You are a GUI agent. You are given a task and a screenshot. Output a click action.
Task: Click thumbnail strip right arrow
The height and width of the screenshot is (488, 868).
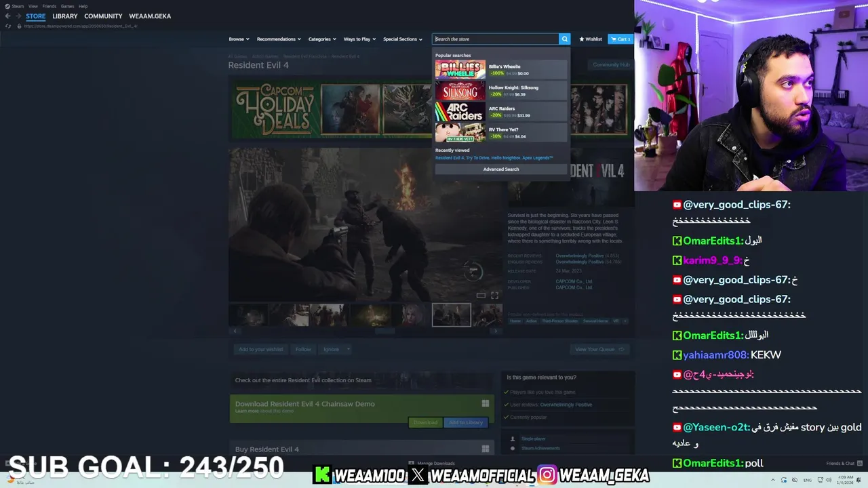tap(496, 331)
